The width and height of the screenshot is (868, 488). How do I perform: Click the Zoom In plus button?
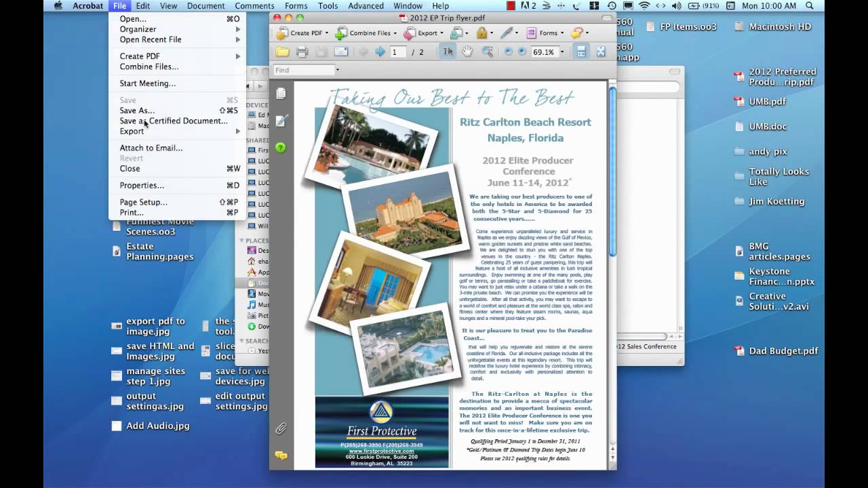521,52
